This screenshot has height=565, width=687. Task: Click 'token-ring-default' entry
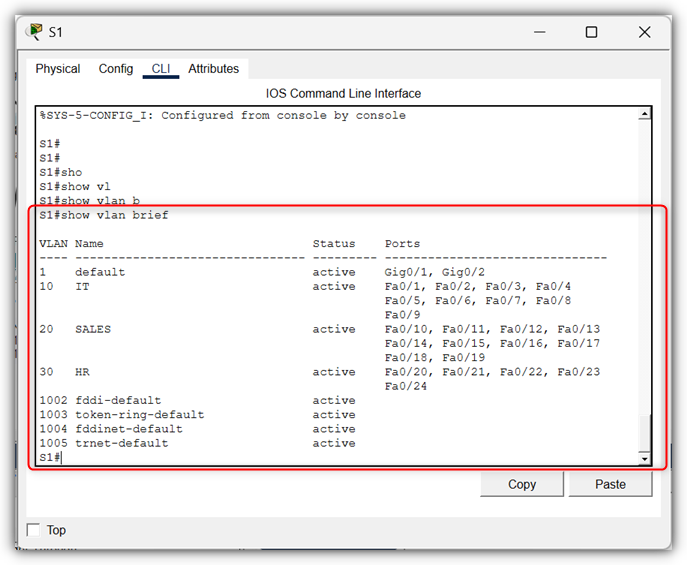coord(139,414)
